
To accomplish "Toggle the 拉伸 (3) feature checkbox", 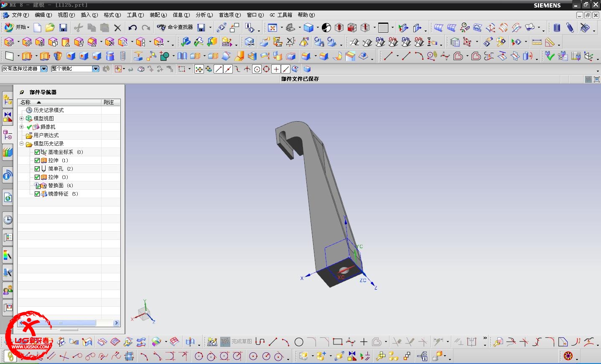I will click(x=37, y=177).
